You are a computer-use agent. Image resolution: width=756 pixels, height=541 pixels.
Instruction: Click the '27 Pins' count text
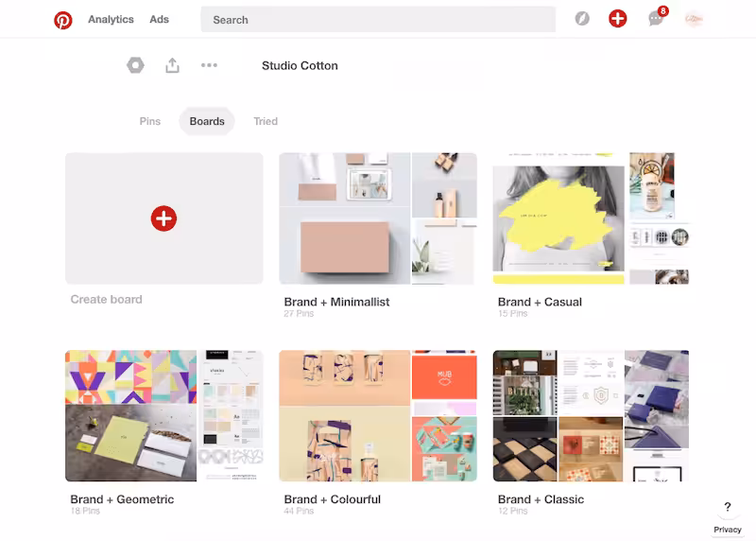click(x=299, y=314)
